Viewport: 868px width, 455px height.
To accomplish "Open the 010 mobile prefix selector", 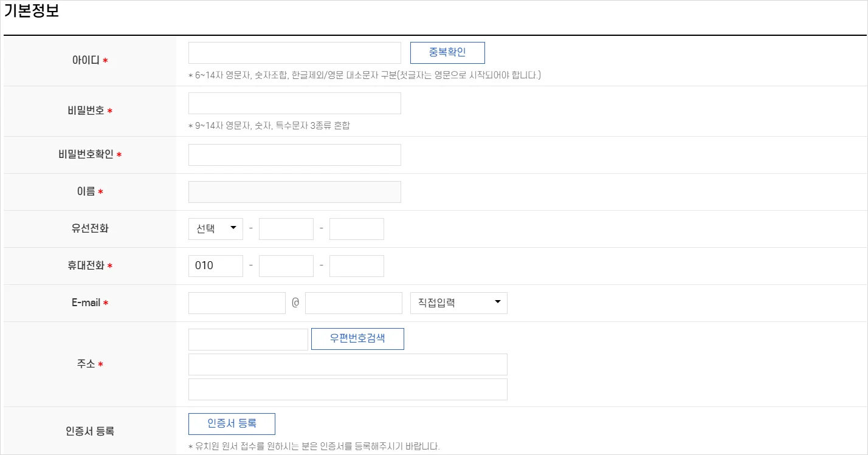I will click(215, 265).
